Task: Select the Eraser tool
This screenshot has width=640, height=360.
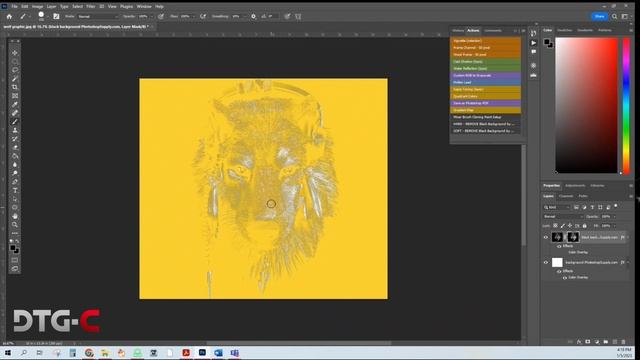Action: pos(15,147)
